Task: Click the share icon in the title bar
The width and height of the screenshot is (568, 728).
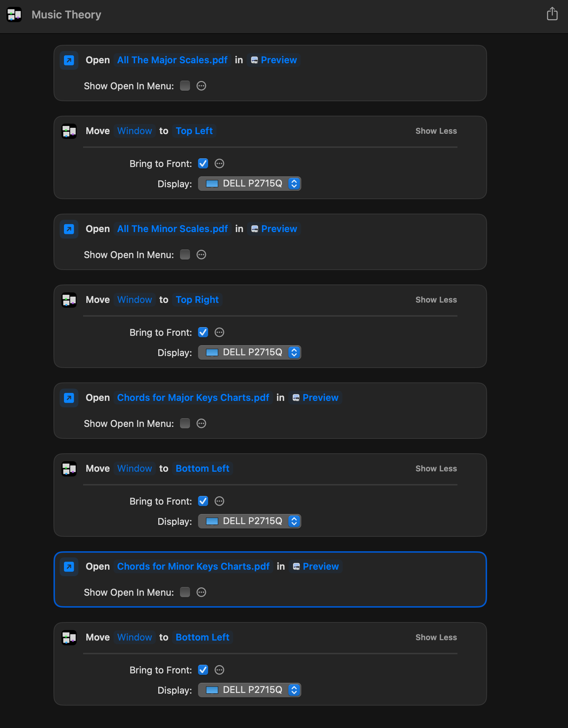Action: 552,14
